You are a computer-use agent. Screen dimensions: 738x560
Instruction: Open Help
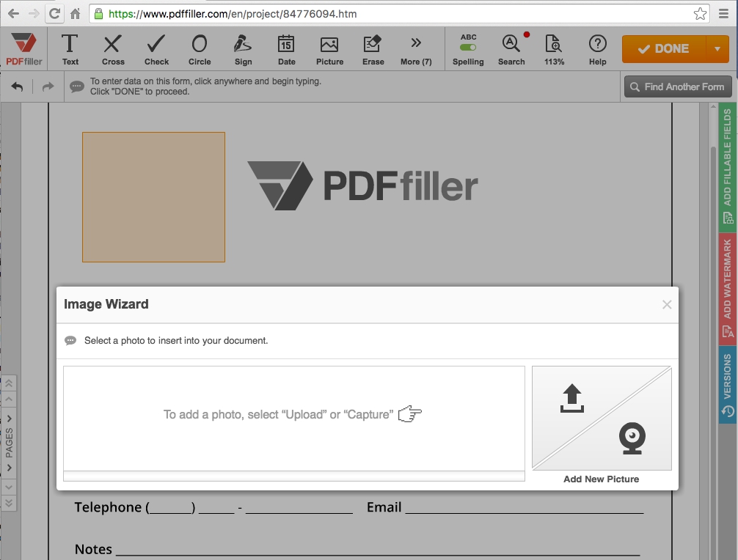[597, 49]
